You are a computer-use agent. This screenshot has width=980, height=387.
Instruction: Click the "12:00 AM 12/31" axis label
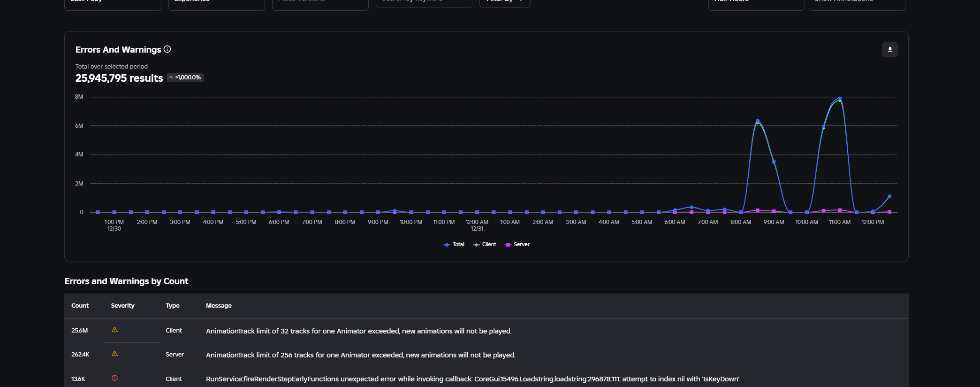[x=477, y=225]
